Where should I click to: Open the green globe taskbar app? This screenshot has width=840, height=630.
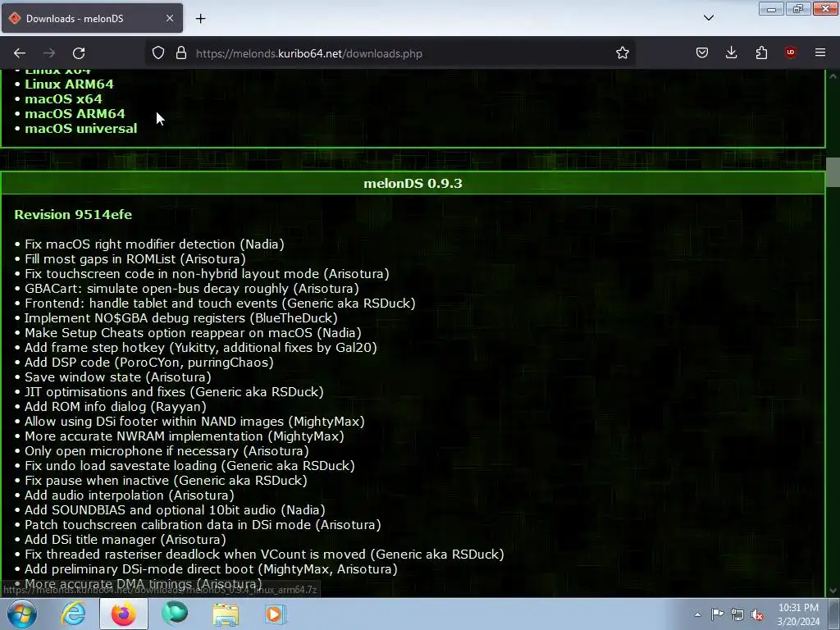175,614
